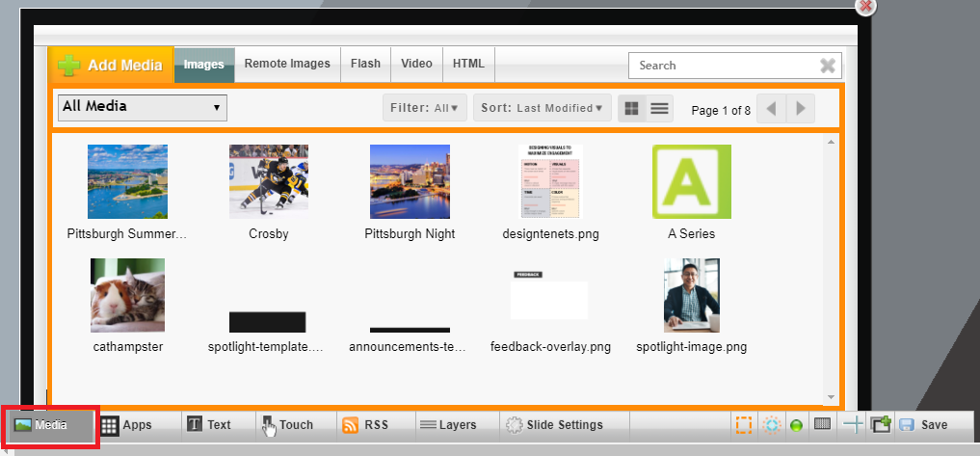980x456 pixels.
Task: Open the Media panel in bottom toolbar
Action: [50, 425]
